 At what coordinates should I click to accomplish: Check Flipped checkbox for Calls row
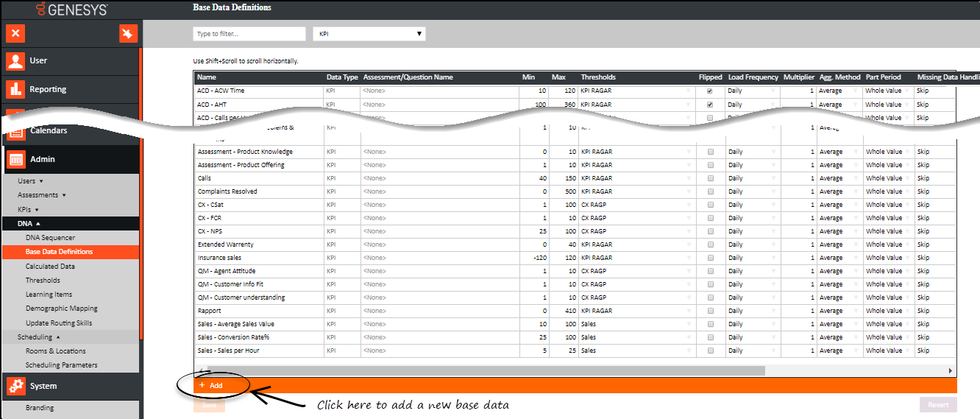(710, 178)
